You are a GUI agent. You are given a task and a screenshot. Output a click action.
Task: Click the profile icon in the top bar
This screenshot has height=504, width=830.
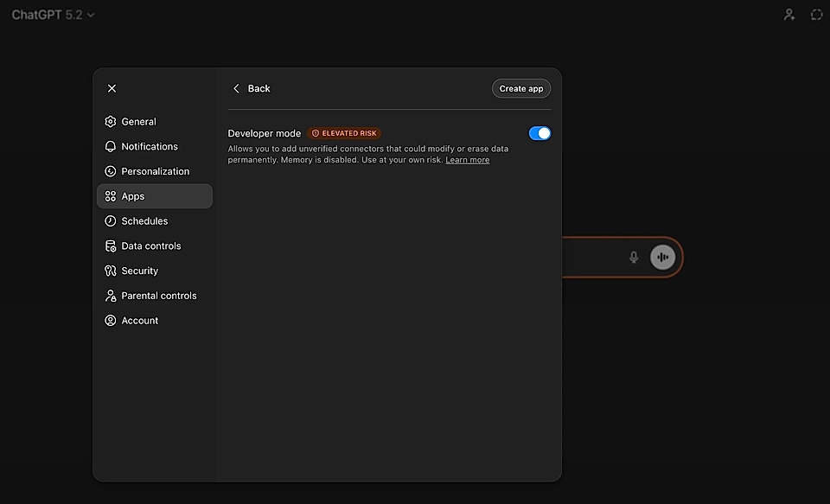pos(788,14)
